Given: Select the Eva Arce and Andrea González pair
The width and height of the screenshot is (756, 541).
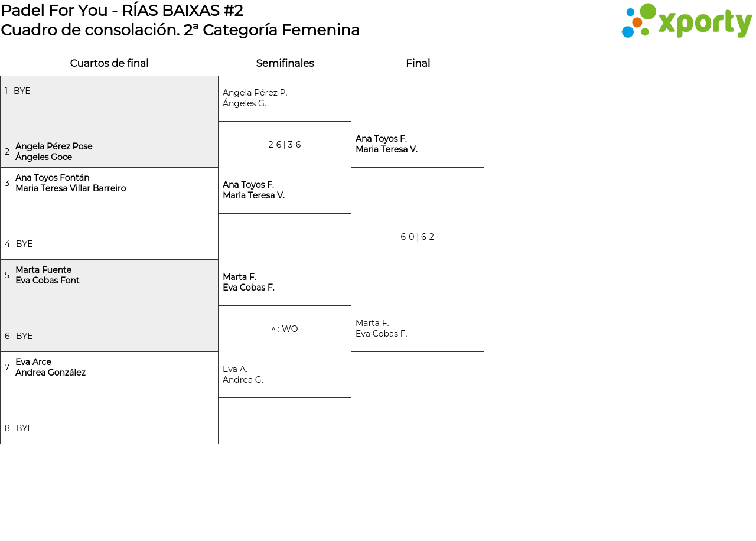Looking at the screenshot, I should [50, 367].
